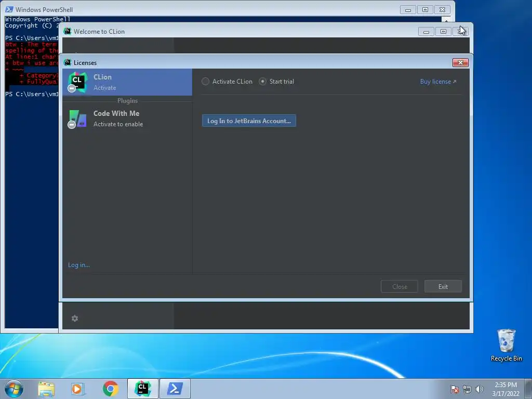Select Code With Me plugin entry
Image resolution: width=532 pixels, height=399 pixels.
coord(127,118)
